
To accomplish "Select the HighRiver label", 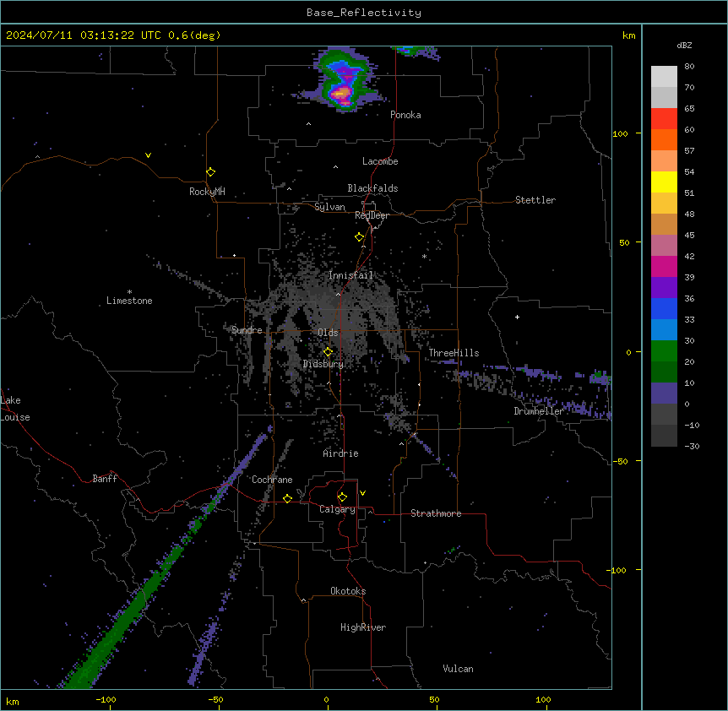I will pos(363,627).
